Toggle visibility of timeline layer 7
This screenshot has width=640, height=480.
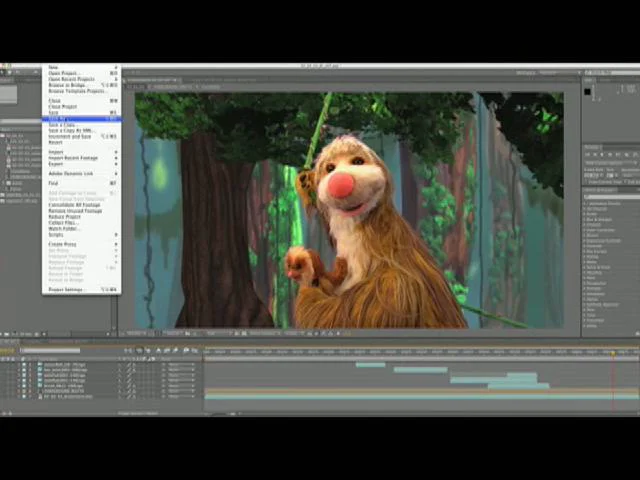(24, 396)
